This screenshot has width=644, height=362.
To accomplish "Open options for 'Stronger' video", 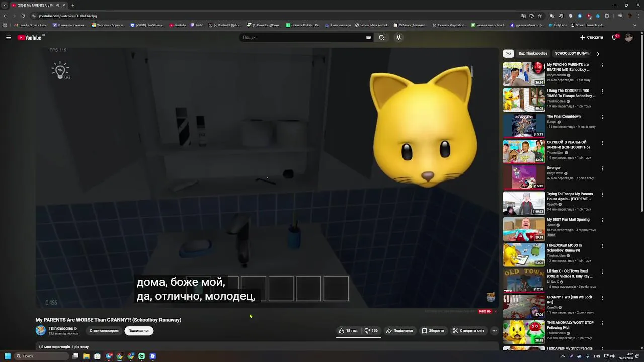I will [x=602, y=169].
